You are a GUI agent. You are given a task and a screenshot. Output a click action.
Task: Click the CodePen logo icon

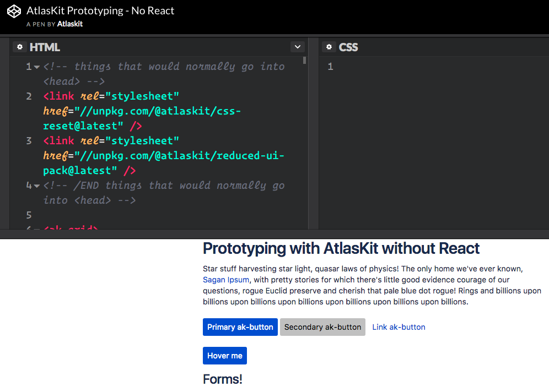tap(14, 11)
